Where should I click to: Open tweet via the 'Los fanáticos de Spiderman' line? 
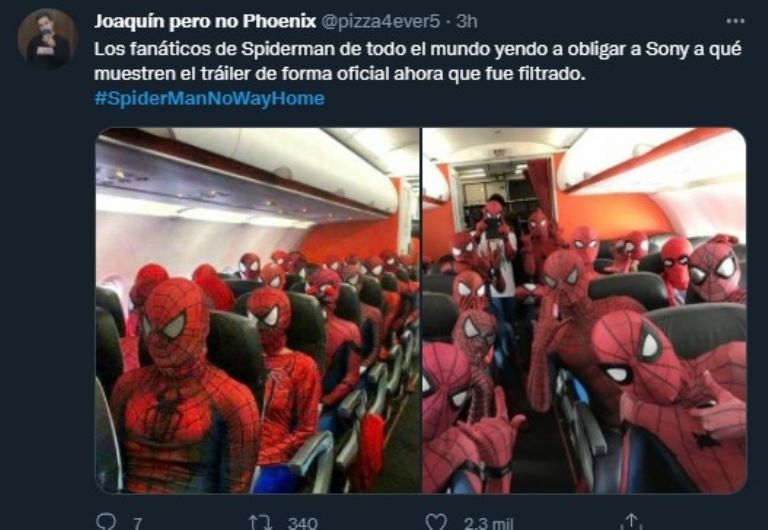tap(418, 49)
